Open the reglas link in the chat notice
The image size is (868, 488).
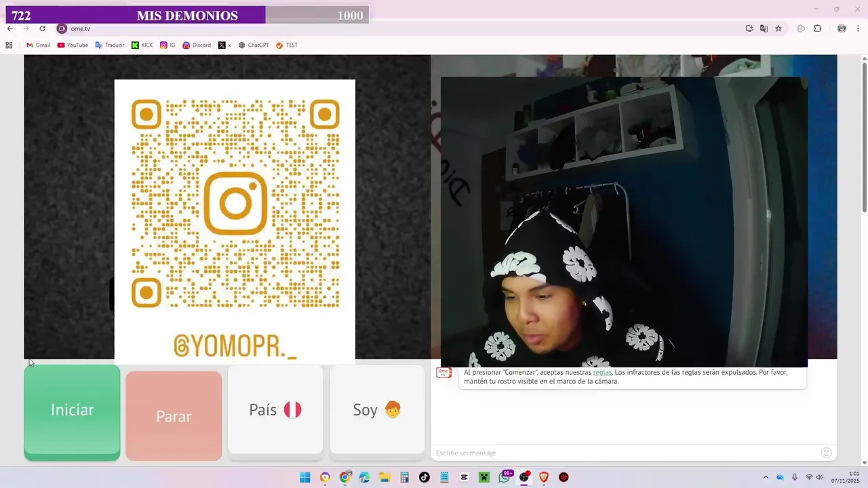coord(602,372)
